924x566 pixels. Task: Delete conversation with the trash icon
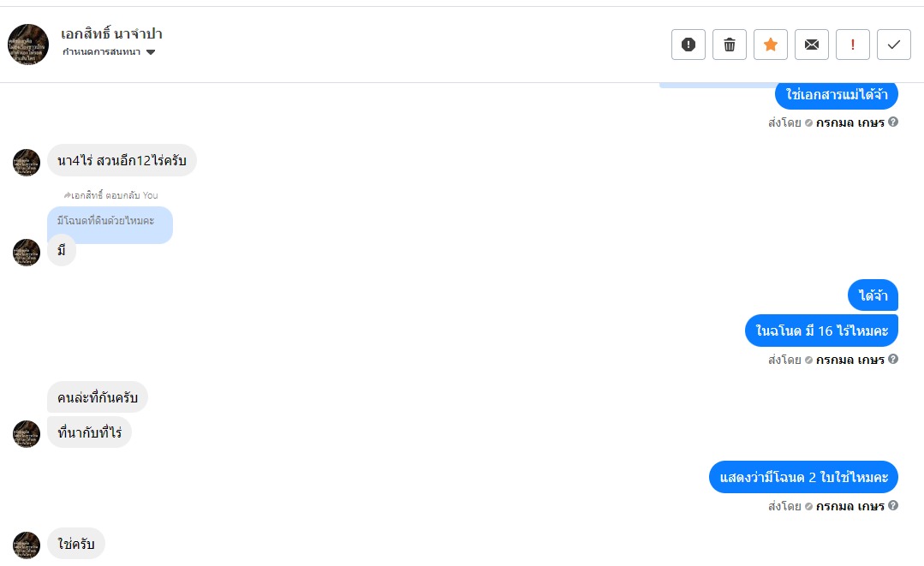[x=729, y=45]
